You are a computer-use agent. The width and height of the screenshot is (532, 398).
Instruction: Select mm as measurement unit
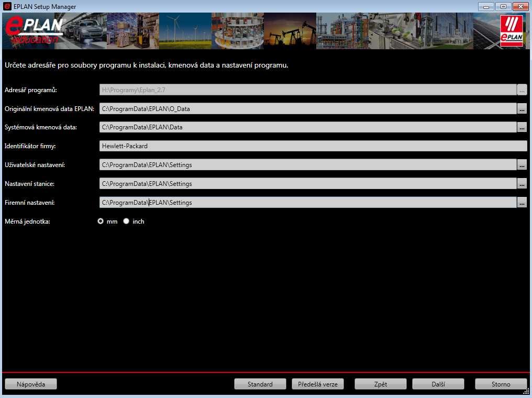pos(101,221)
